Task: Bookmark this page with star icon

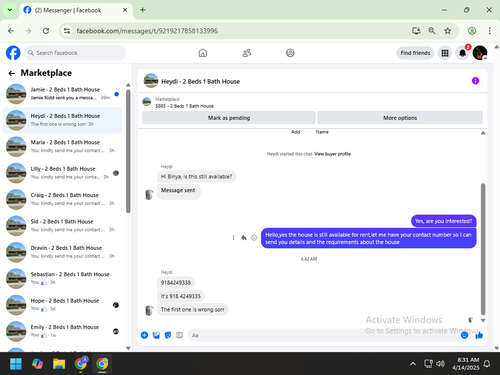Action: coord(448,31)
